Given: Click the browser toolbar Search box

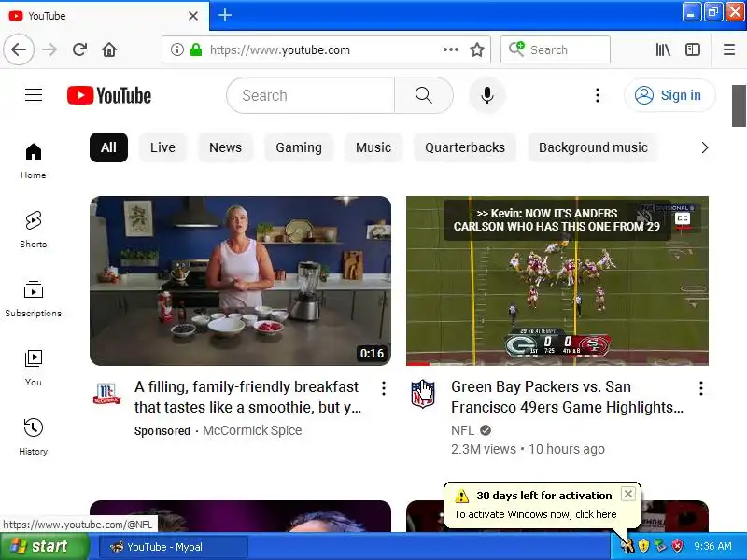Looking at the screenshot, I should tap(556, 49).
